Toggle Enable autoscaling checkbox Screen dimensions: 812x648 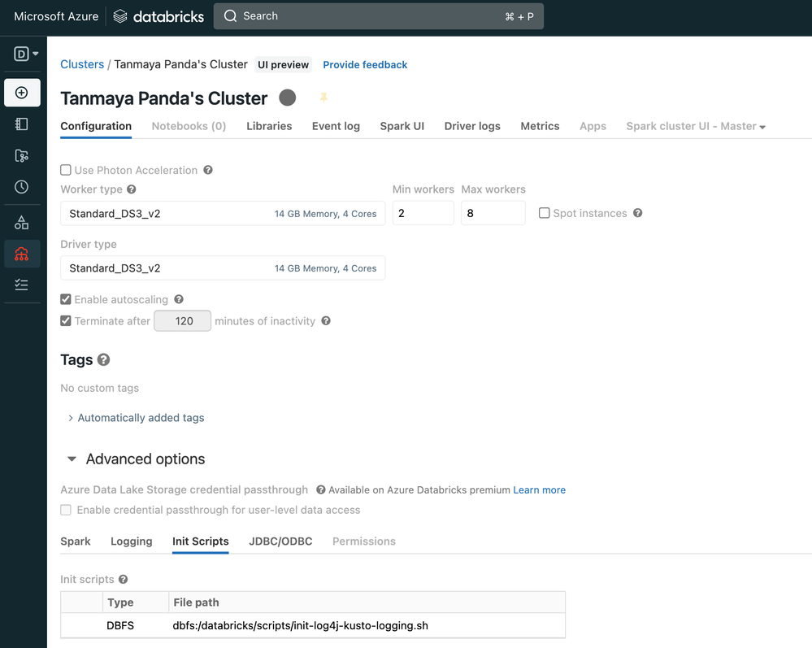tap(66, 299)
